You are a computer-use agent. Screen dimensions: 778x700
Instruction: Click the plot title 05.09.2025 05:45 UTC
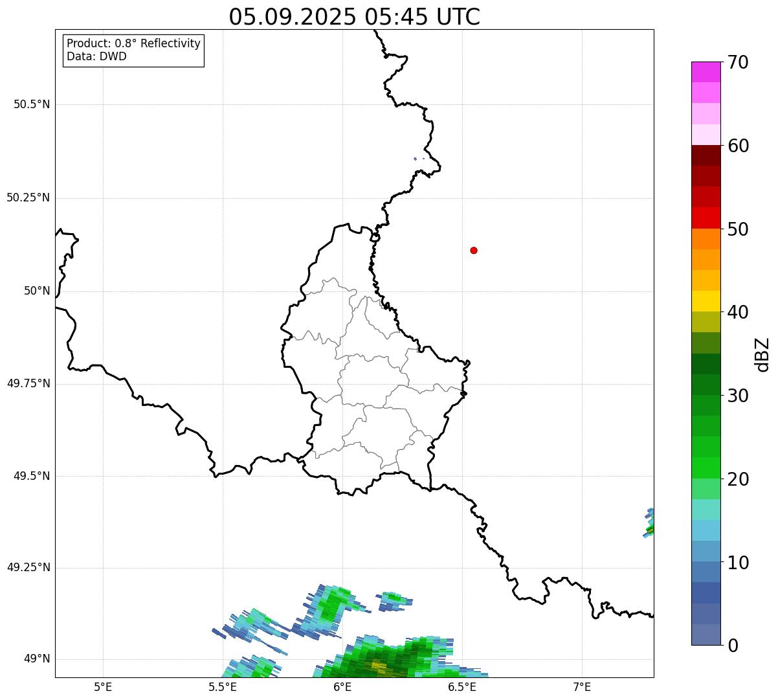(x=355, y=17)
